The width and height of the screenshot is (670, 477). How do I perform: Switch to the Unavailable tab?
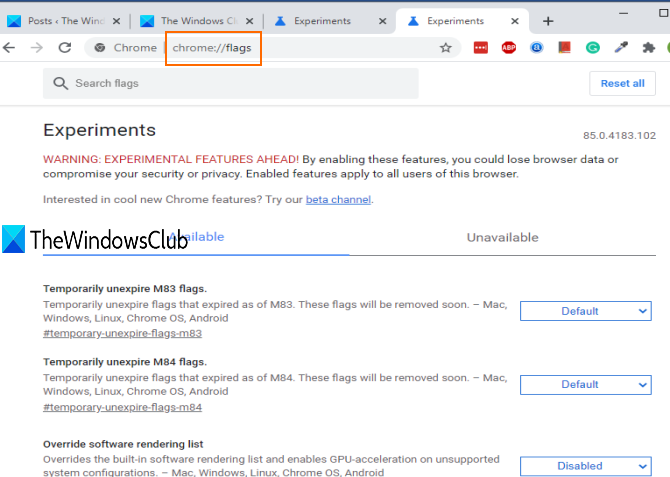(x=502, y=238)
